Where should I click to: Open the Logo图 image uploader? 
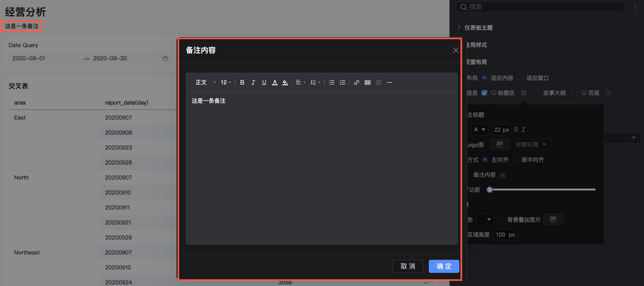tap(499, 144)
